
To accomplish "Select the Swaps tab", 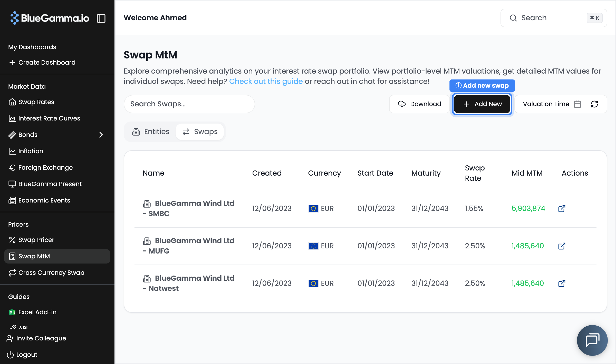I will (200, 132).
